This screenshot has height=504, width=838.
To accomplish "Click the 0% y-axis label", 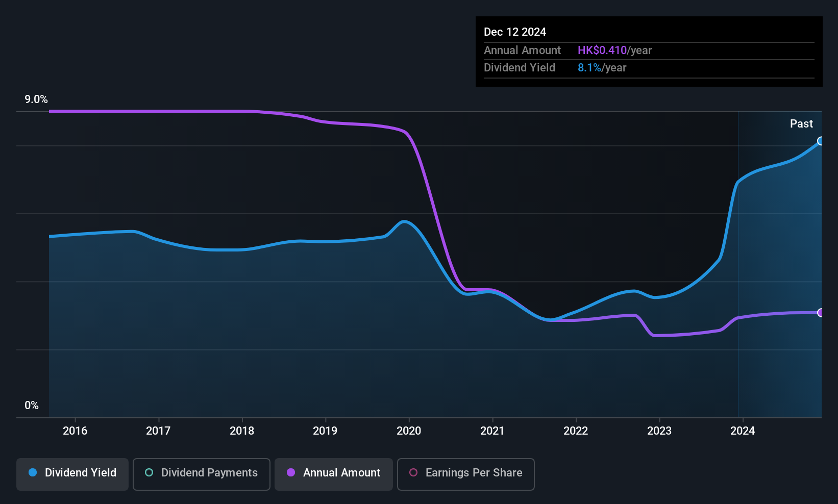I will (x=32, y=406).
